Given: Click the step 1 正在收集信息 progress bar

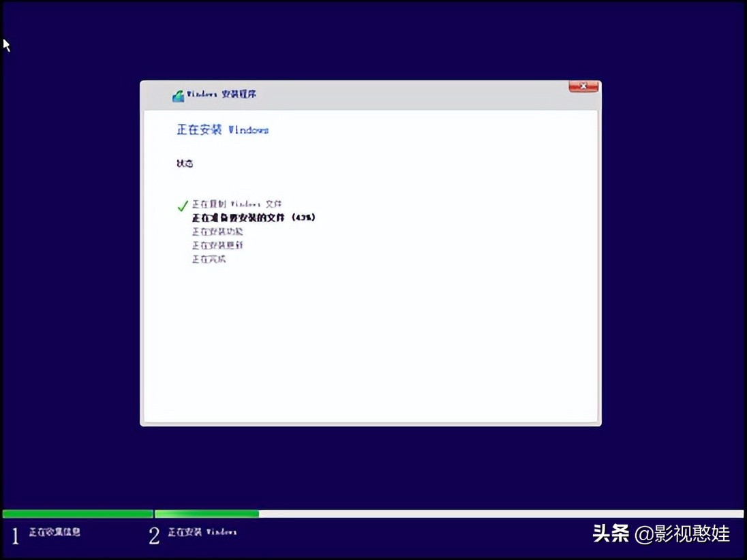Looking at the screenshot, I should pyautogui.click(x=77, y=513).
